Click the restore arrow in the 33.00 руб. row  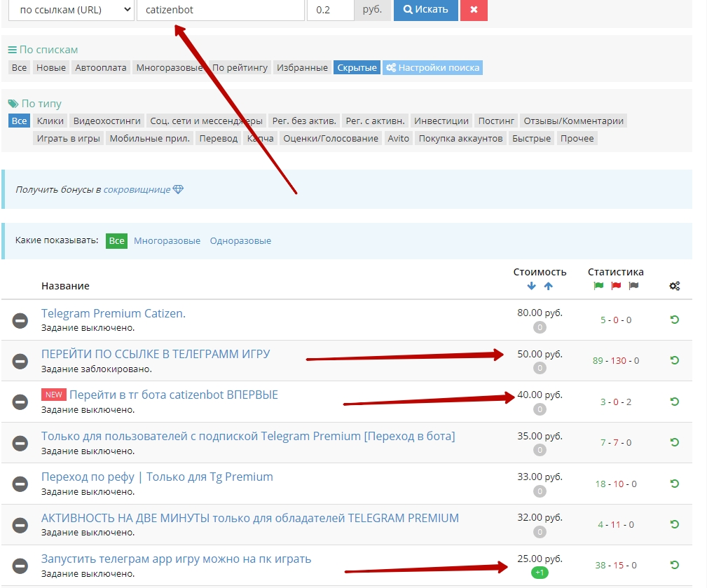coord(675,484)
